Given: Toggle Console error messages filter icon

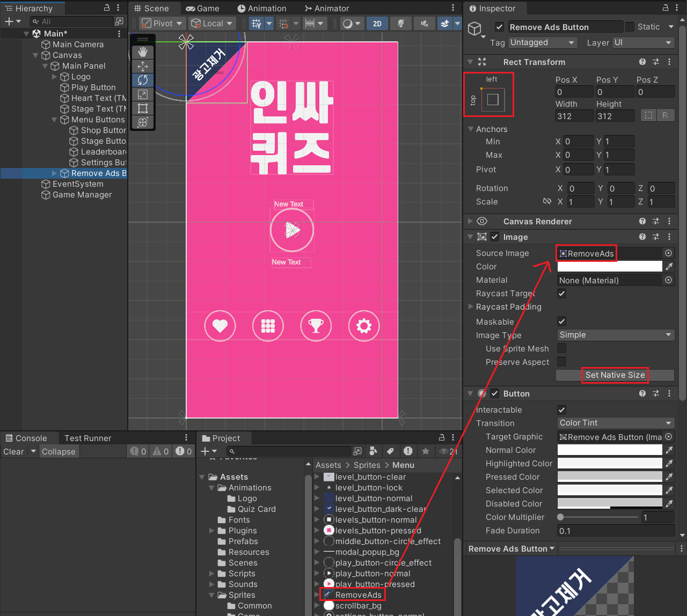Looking at the screenshot, I should [184, 451].
